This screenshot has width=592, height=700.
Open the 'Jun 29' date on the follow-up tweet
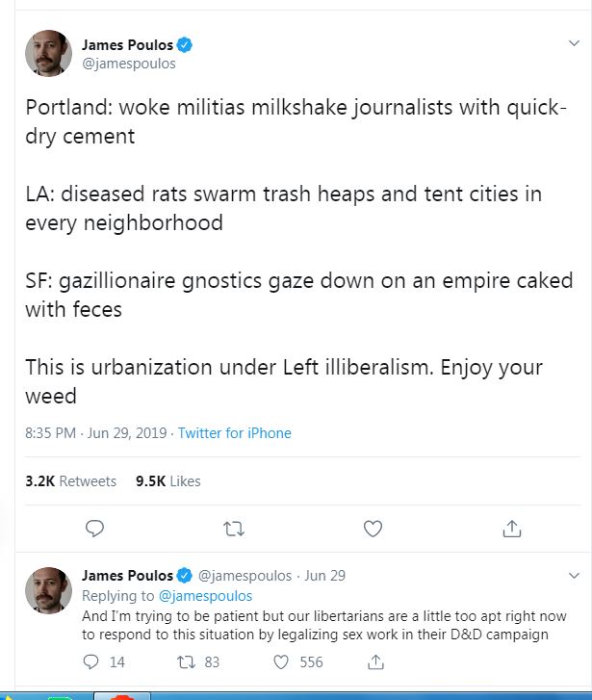point(324,576)
